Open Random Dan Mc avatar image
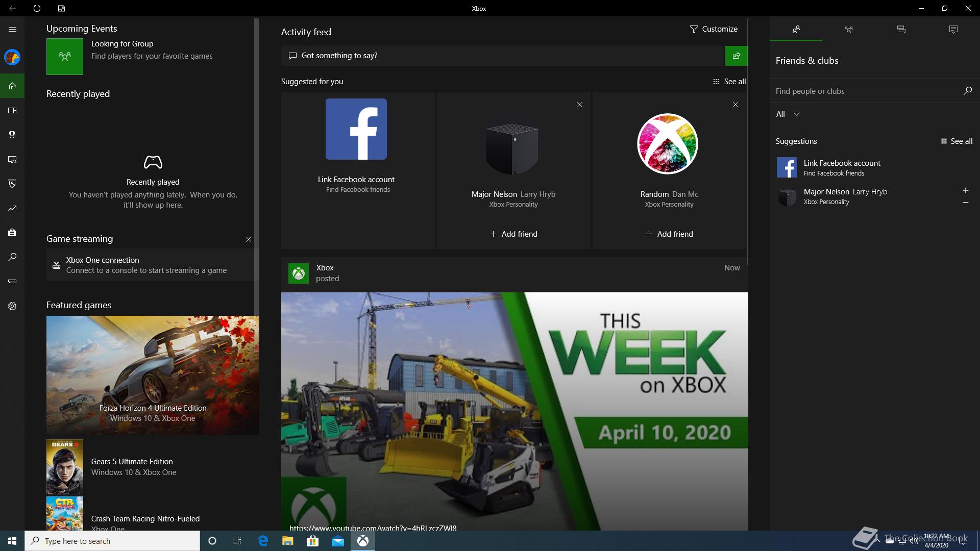Screen dimensions: 980x551 pos(668,144)
